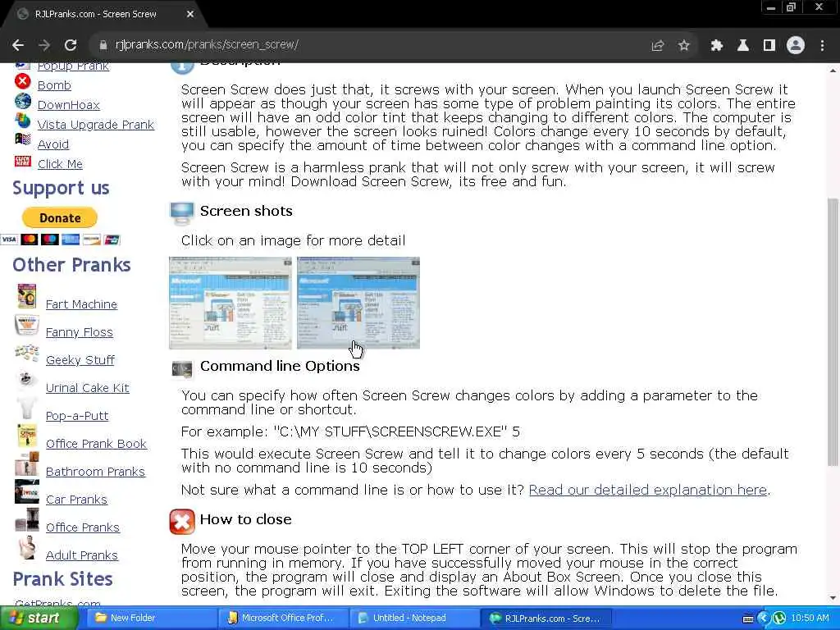Open Vista Upgrade Prank link
The width and height of the screenshot is (840, 630).
click(x=95, y=125)
